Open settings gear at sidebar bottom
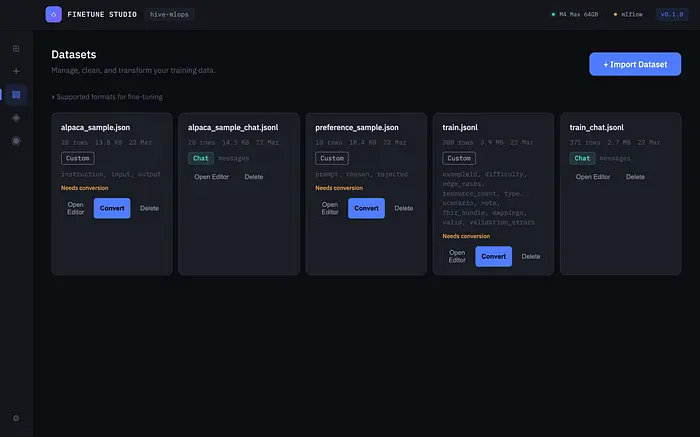The height and width of the screenshot is (437, 700). point(16,418)
